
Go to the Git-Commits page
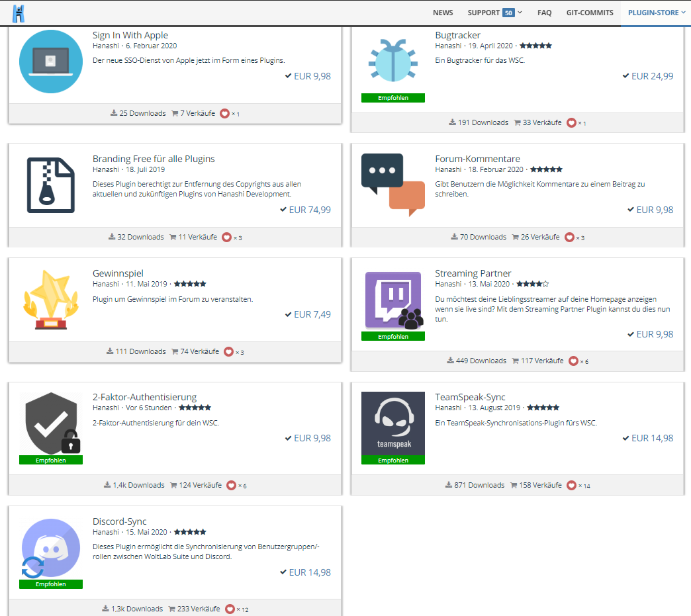tap(589, 13)
